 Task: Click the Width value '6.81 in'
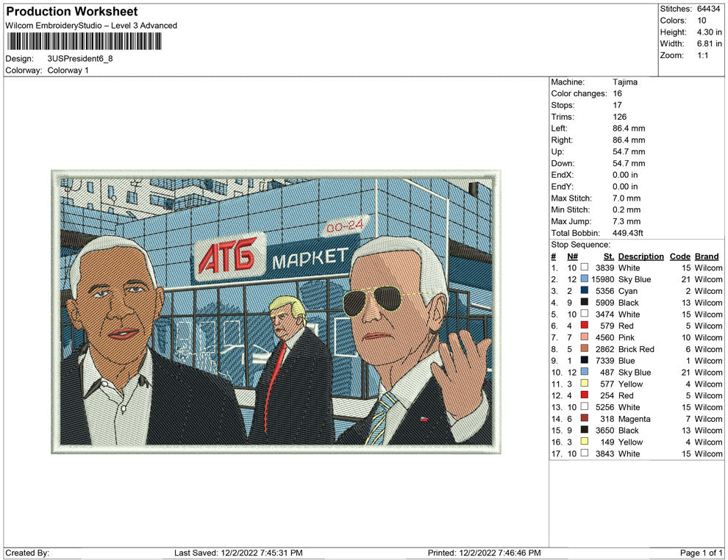[x=710, y=43]
